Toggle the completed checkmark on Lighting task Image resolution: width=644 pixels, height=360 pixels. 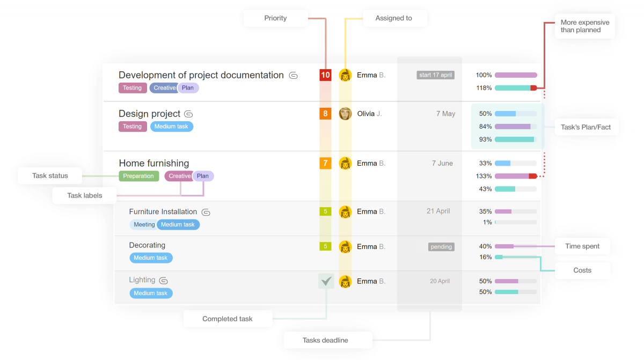[326, 281]
